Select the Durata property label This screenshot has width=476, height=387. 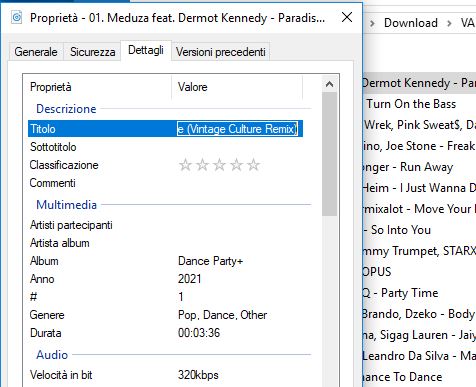click(x=46, y=333)
